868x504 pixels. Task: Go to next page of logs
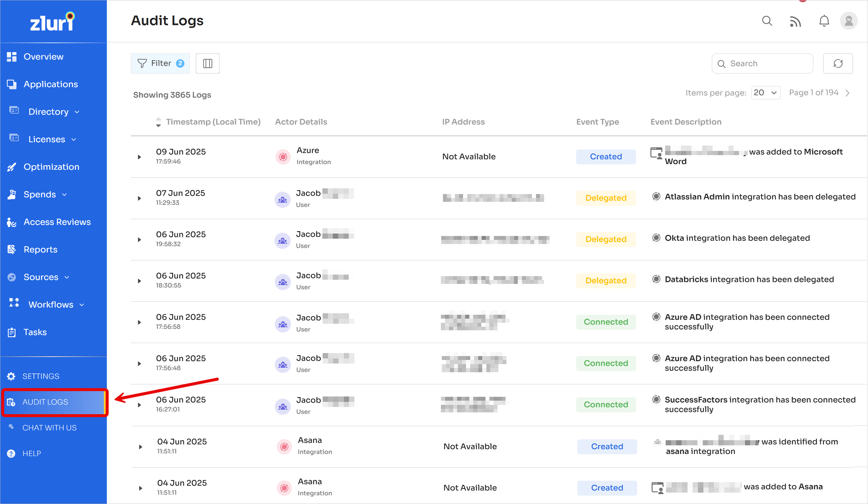pyautogui.click(x=848, y=93)
